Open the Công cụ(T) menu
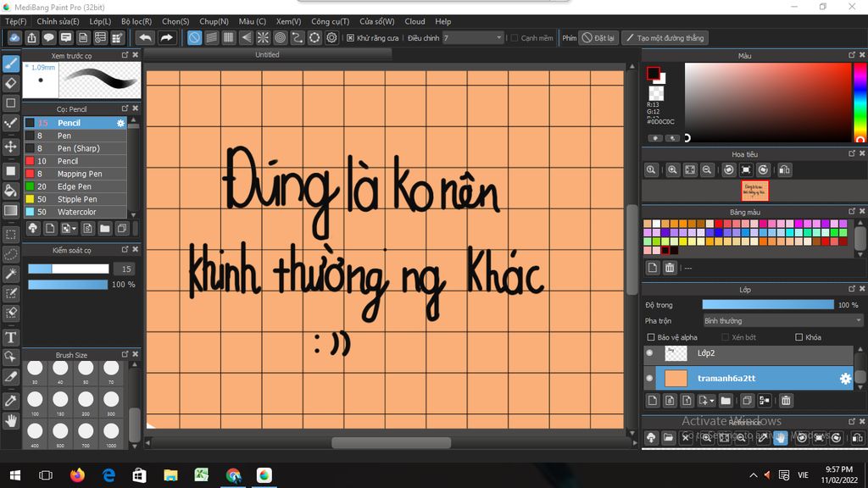868x488 pixels. (x=330, y=21)
